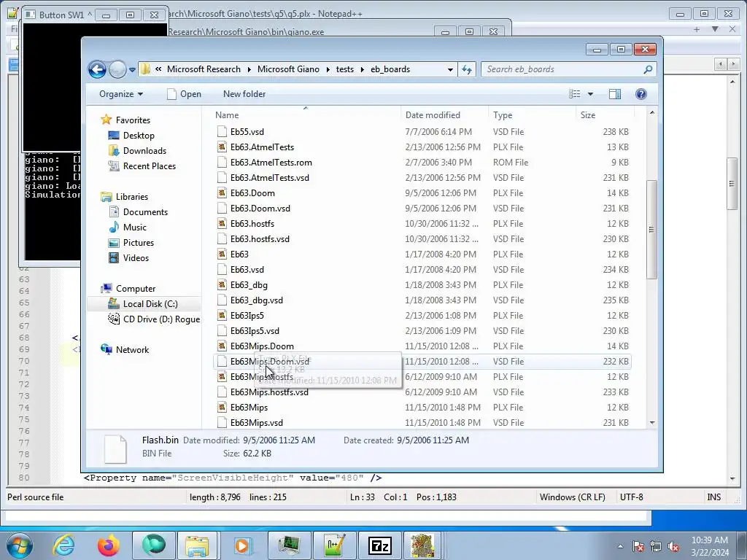The width and height of the screenshot is (747, 560).
Task: Open Windows Media Player from taskbar
Action: [x=241, y=545]
